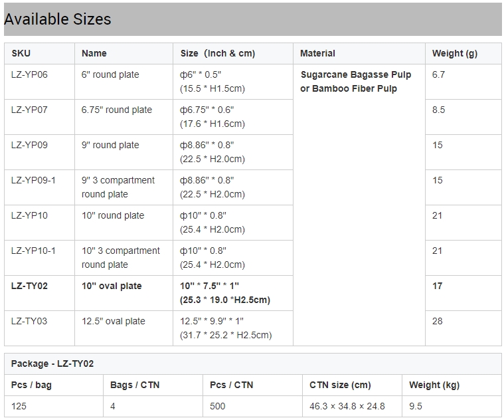
Task: Click the Name column header
Action: [94, 53]
